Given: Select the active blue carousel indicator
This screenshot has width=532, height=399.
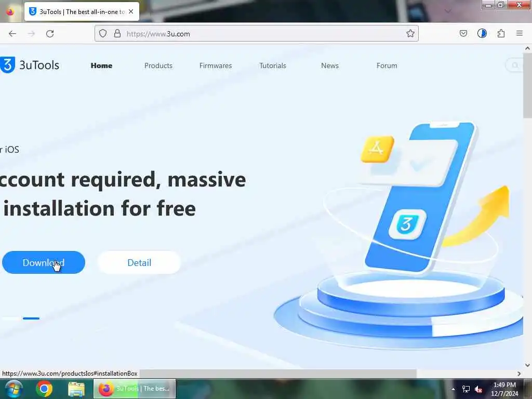Looking at the screenshot, I should pyautogui.click(x=31, y=318).
